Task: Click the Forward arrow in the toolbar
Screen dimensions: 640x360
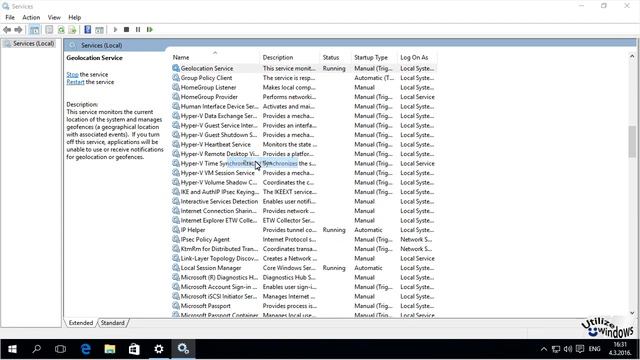Action: coord(18,30)
